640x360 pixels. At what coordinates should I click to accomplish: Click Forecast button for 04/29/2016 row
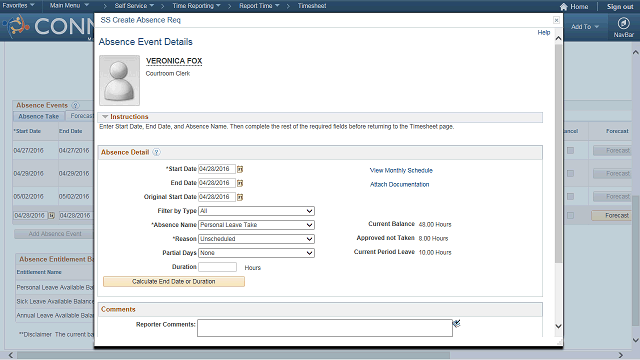click(x=612, y=173)
